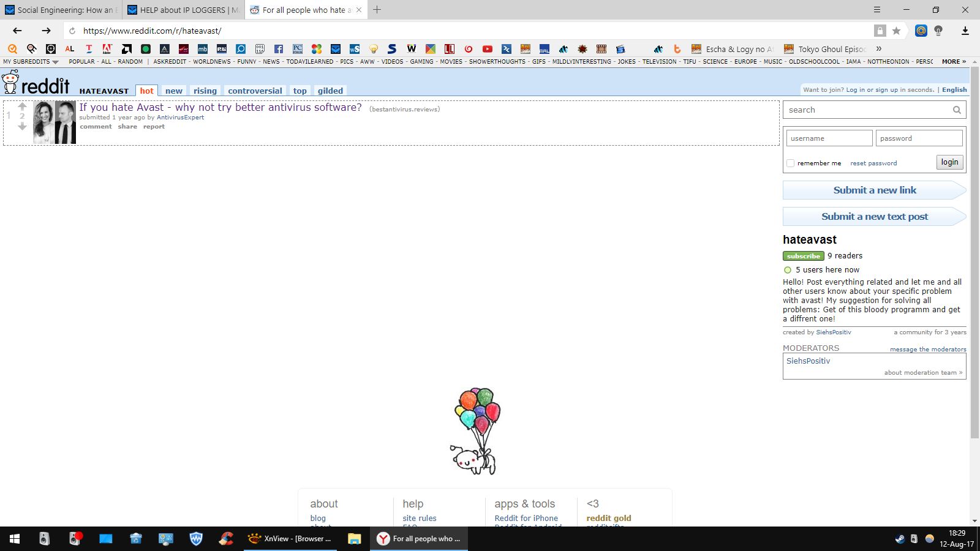Bookmark this page with the star icon
Image resolution: width=980 pixels, height=551 pixels.
pos(896,31)
